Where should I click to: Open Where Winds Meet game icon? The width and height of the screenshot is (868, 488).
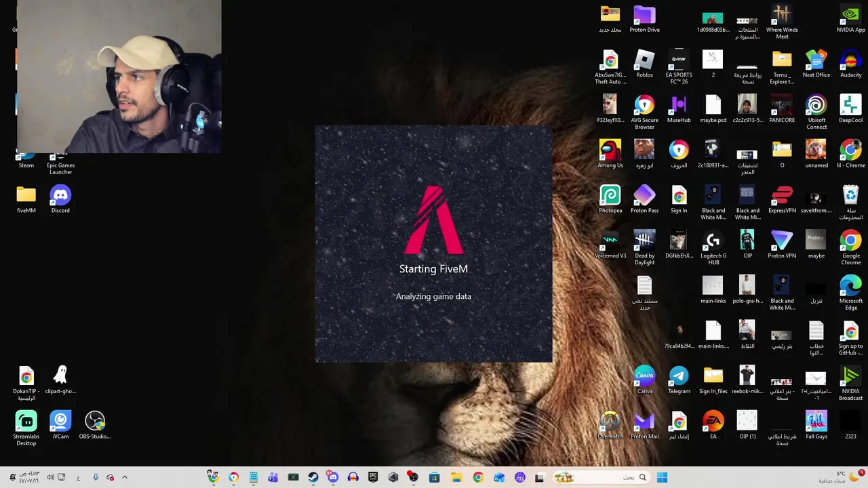[x=782, y=22]
